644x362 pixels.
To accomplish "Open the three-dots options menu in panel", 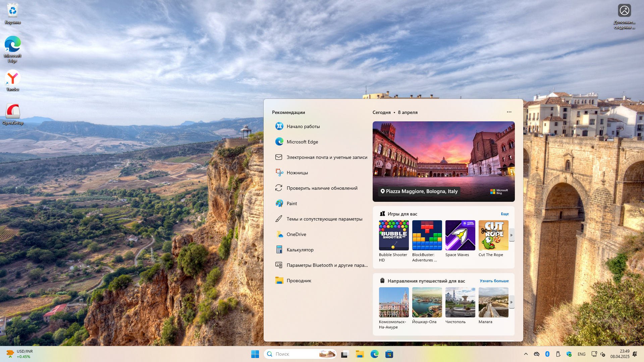I will click(509, 112).
